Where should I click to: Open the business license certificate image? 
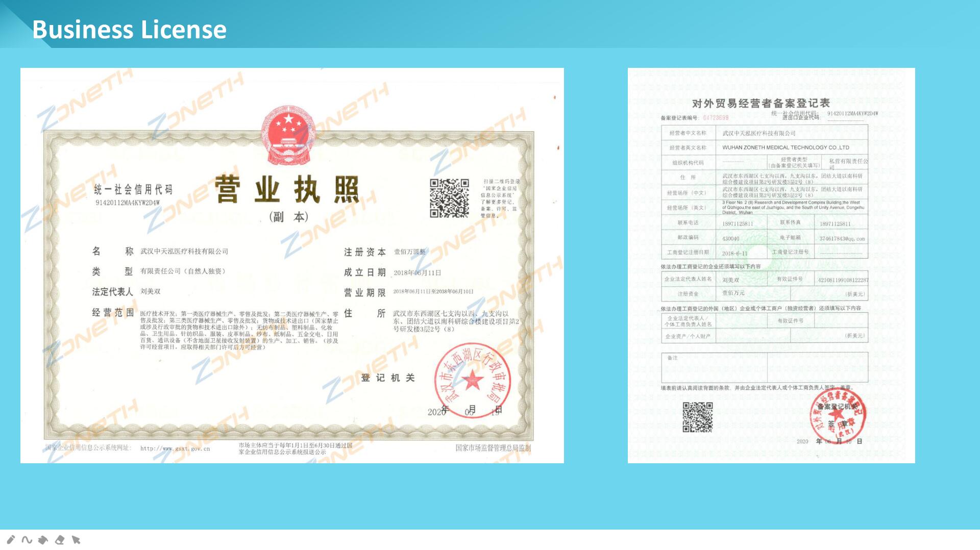tap(292, 265)
